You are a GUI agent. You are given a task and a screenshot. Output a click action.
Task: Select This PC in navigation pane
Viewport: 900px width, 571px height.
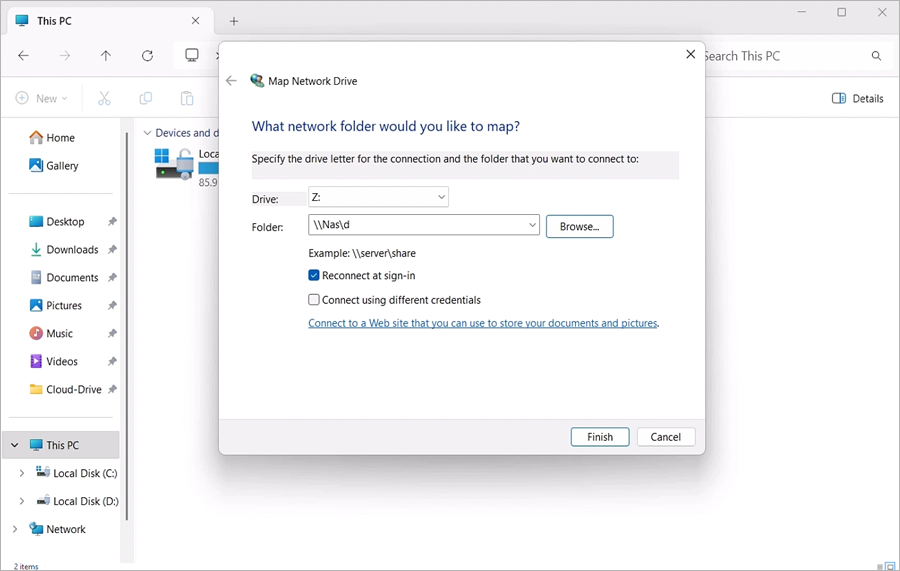[x=61, y=445]
